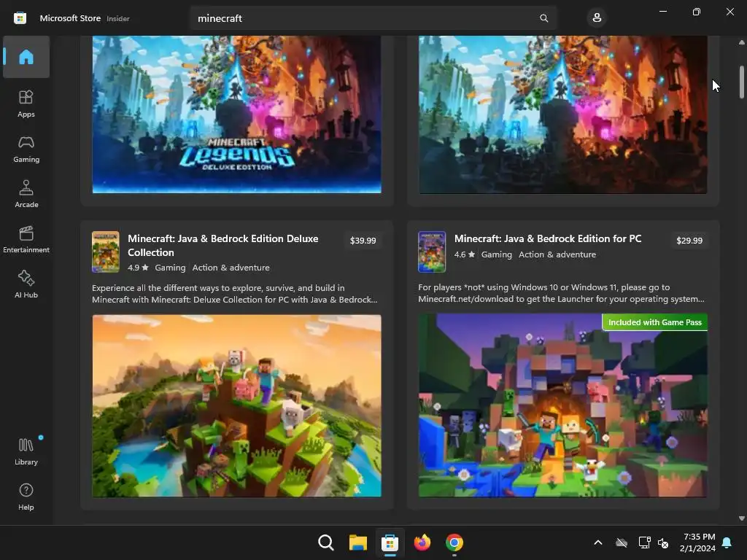Screen dimensions: 747x560
Task: Open the Deluxe Collection hilltop artwork
Action: 237,405
